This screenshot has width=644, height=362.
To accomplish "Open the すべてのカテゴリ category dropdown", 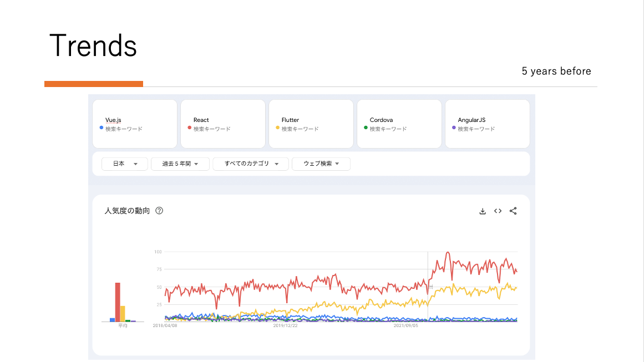I will pos(251,164).
